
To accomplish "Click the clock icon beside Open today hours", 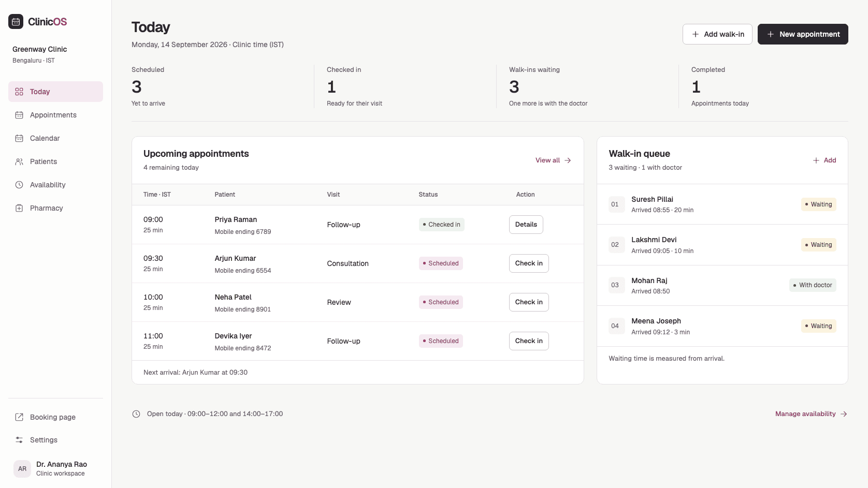I will point(136,414).
